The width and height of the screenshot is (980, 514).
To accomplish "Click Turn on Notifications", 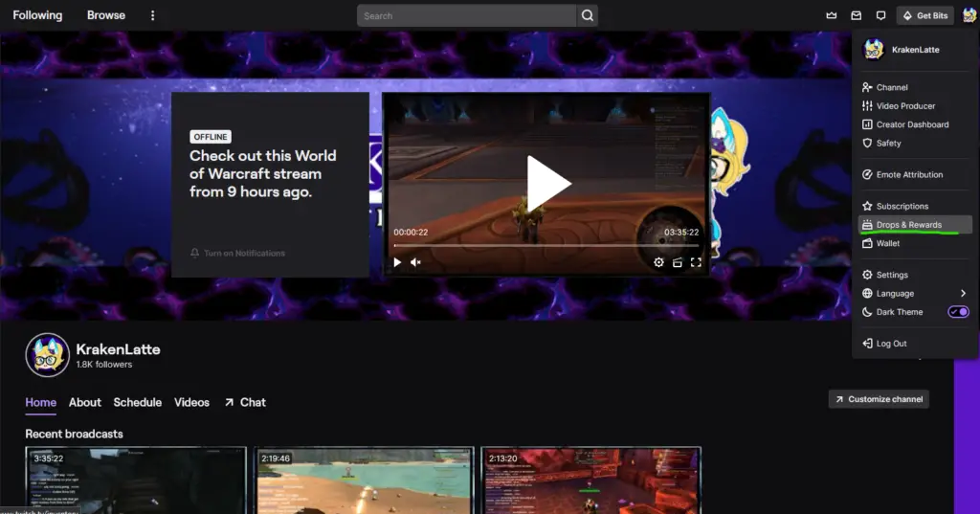I will [x=237, y=254].
